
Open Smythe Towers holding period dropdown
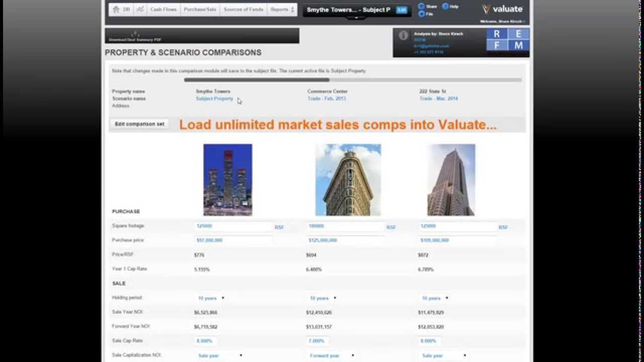tap(211, 298)
